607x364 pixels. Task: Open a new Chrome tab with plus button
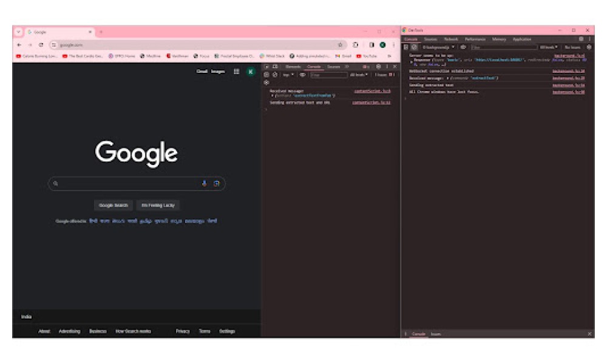coord(101,32)
